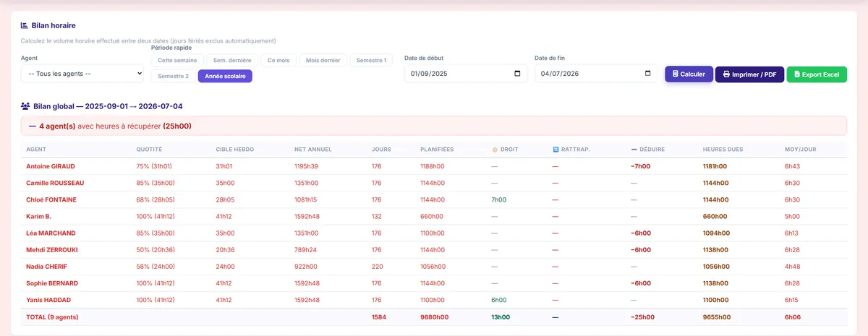Click the Export Excel button
The width and height of the screenshot is (868, 336).
point(816,74)
